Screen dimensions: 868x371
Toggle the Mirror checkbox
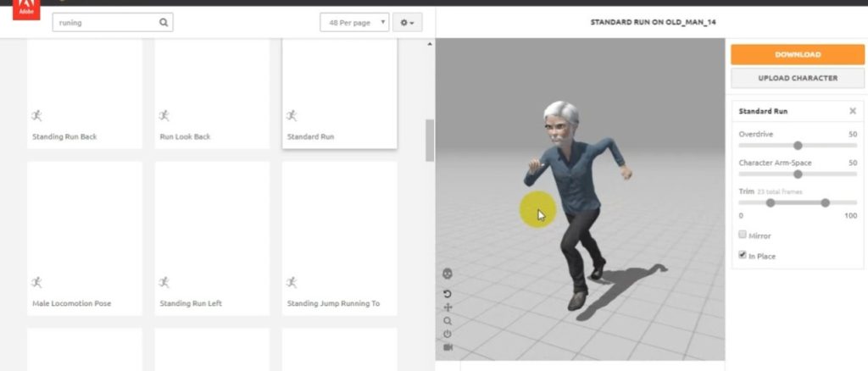(743, 235)
